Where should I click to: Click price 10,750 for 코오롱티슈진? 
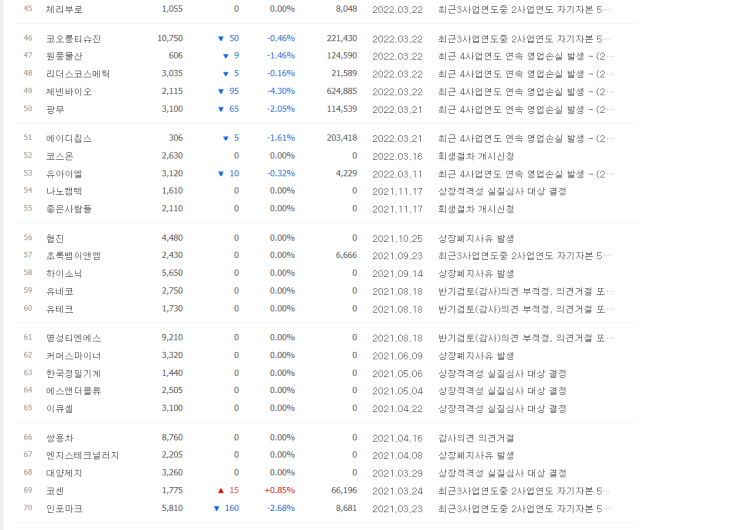click(170, 38)
